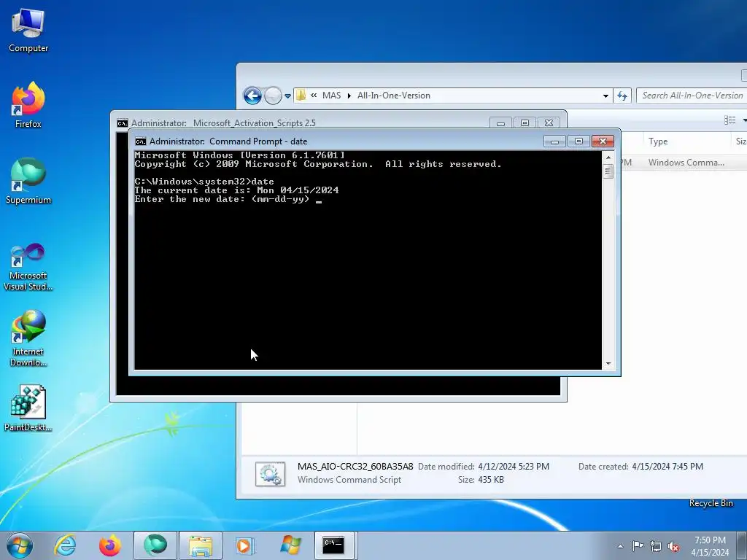Minimize the Microsoft_Activation_Scripts window

[500, 123]
